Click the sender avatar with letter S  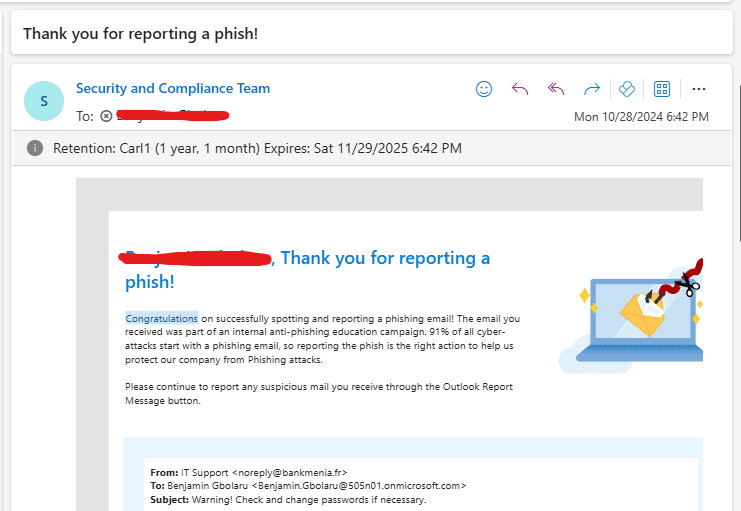43,100
